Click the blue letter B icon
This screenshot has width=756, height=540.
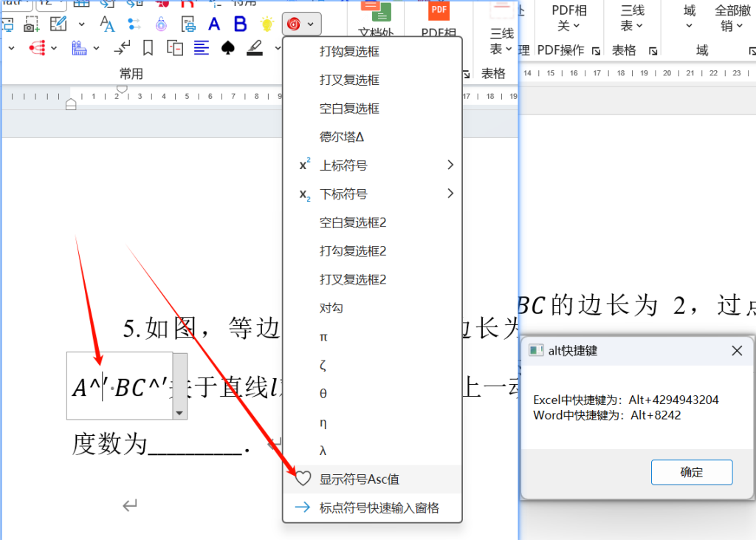tap(240, 24)
